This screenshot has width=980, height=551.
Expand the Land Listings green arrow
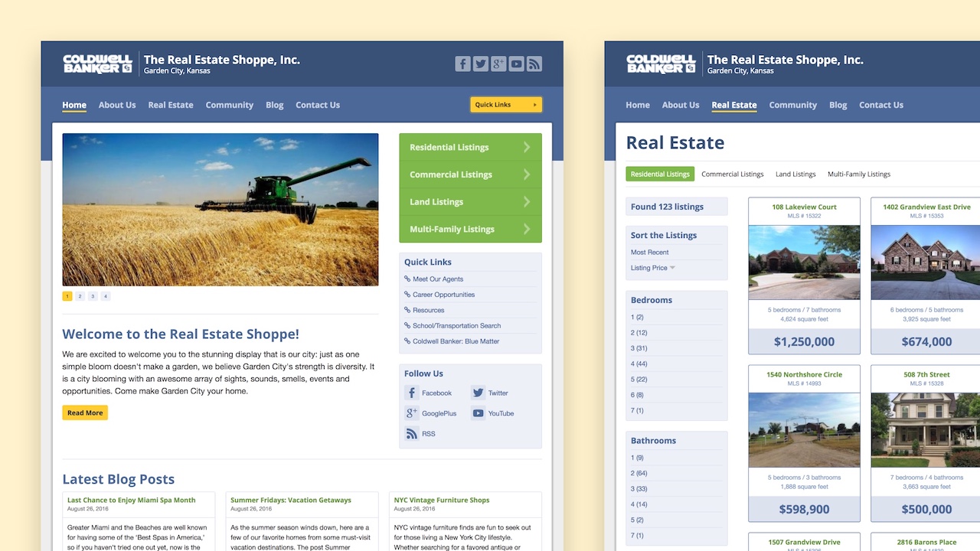coord(527,202)
